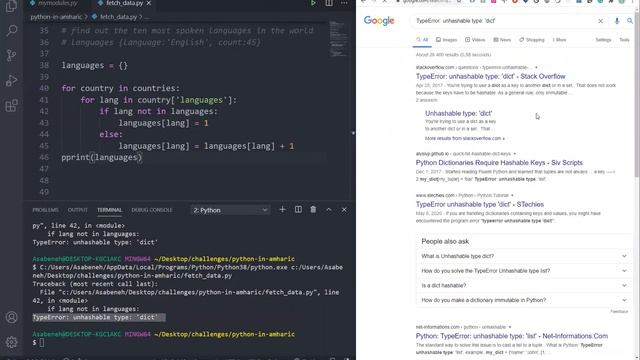640x360 pixels.
Task: Click line number 38 in the gutter
Action: pos(44,65)
